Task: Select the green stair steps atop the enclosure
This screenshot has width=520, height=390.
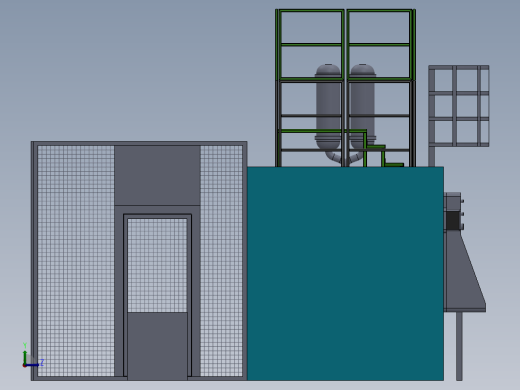Action: pos(384,149)
